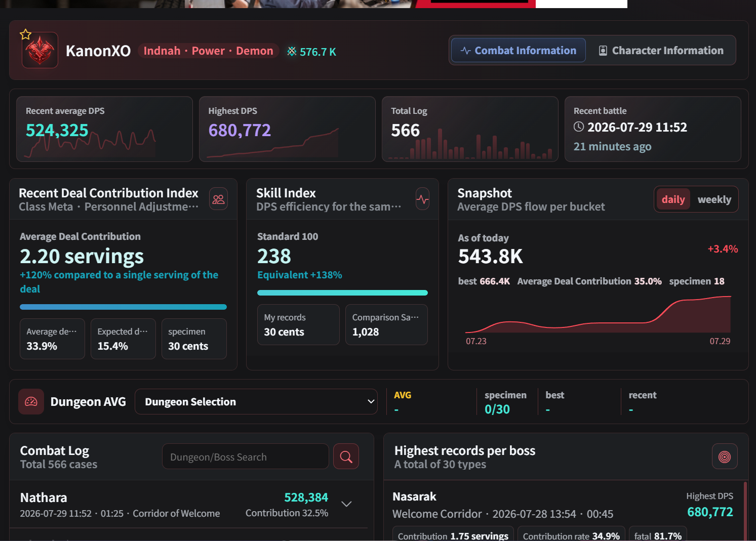The height and width of the screenshot is (541, 756).
Task: Click the blue Average Deal Contribution progress bar
Action: click(123, 307)
